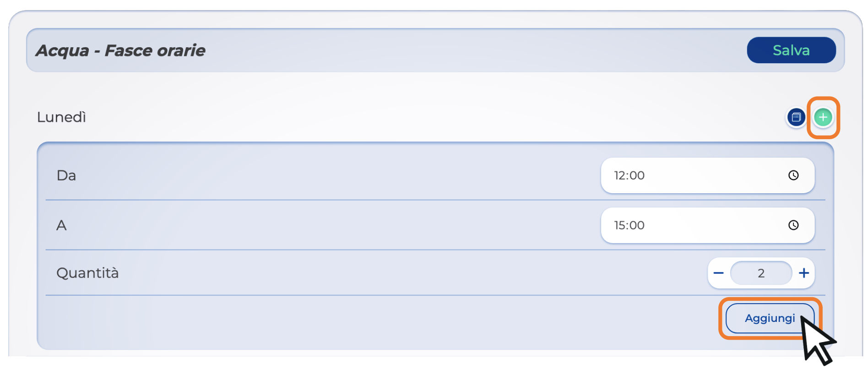Open time picker via Da clock icon

[793, 175]
